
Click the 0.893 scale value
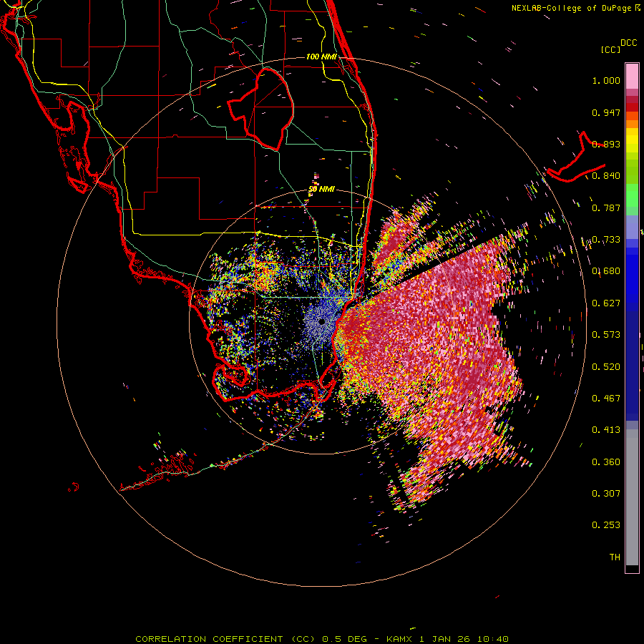pyautogui.click(x=606, y=144)
